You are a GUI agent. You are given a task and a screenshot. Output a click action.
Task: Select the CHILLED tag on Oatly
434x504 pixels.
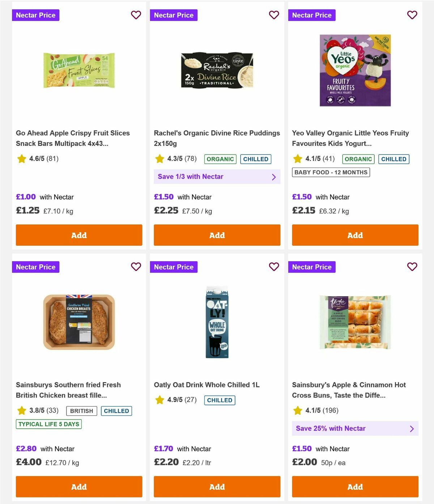pyautogui.click(x=220, y=400)
